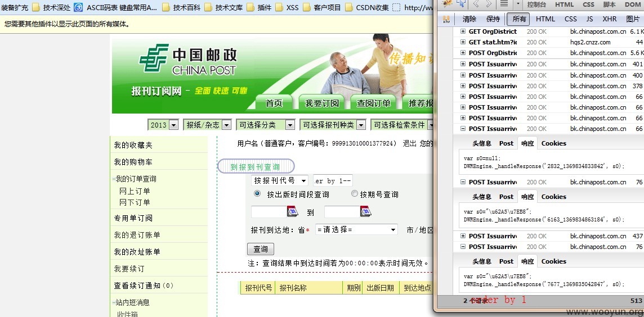Open 报纸/杂志 dropdown
Viewport: 644px width, 317px height.
tap(208, 125)
